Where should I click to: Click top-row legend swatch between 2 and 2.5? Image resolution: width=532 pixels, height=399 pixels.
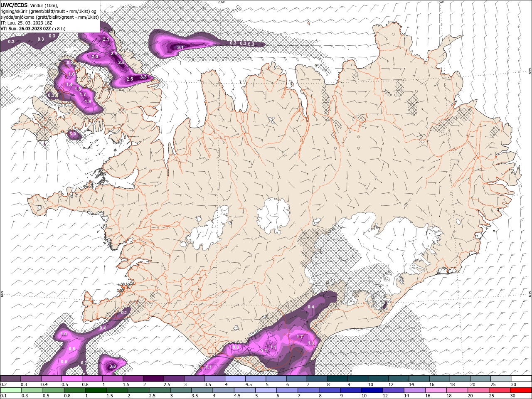(x=153, y=378)
